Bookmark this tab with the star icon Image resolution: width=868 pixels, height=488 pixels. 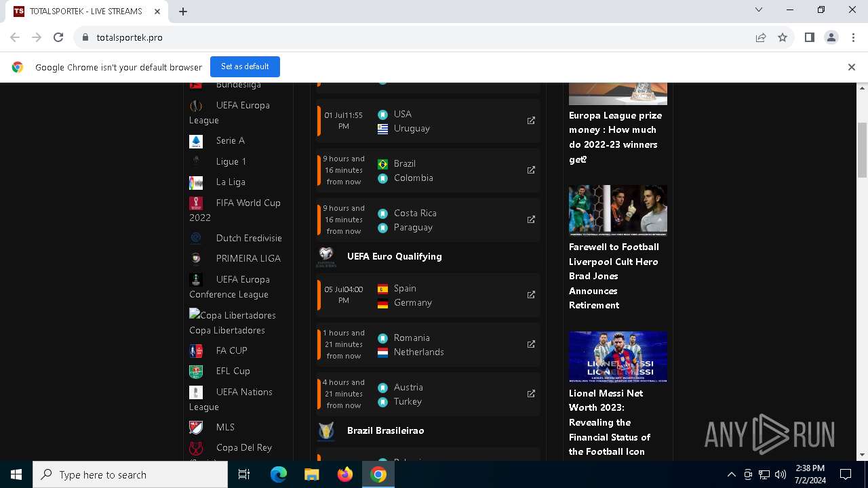(x=783, y=37)
